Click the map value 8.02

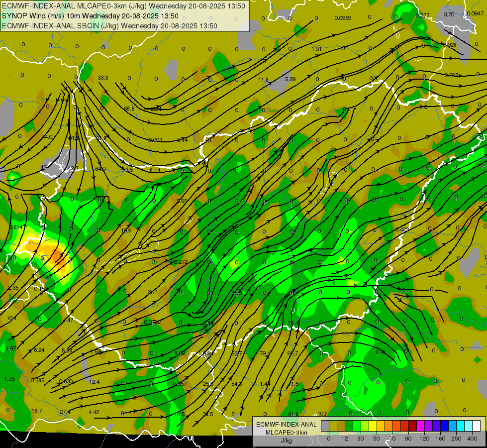click(x=180, y=353)
